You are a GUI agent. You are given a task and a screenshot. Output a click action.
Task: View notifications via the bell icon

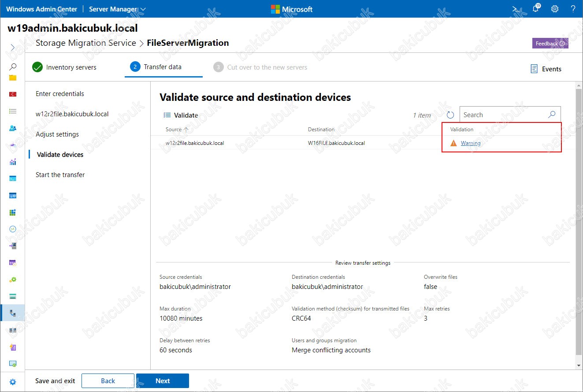[x=536, y=8]
